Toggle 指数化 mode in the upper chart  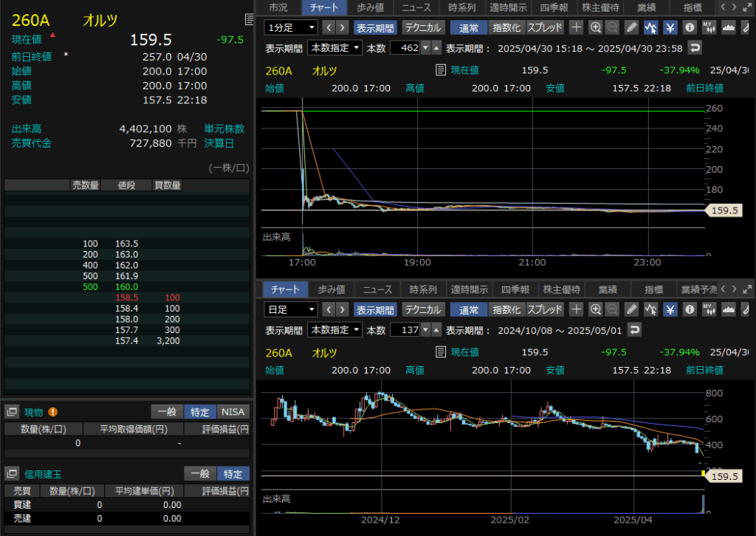[506, 28]
